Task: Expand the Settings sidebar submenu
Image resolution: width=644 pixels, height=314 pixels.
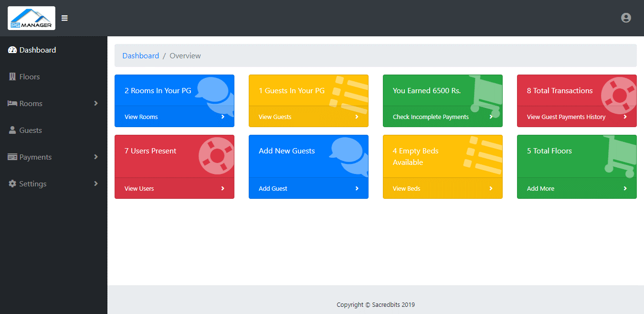Action: point(95,184)
